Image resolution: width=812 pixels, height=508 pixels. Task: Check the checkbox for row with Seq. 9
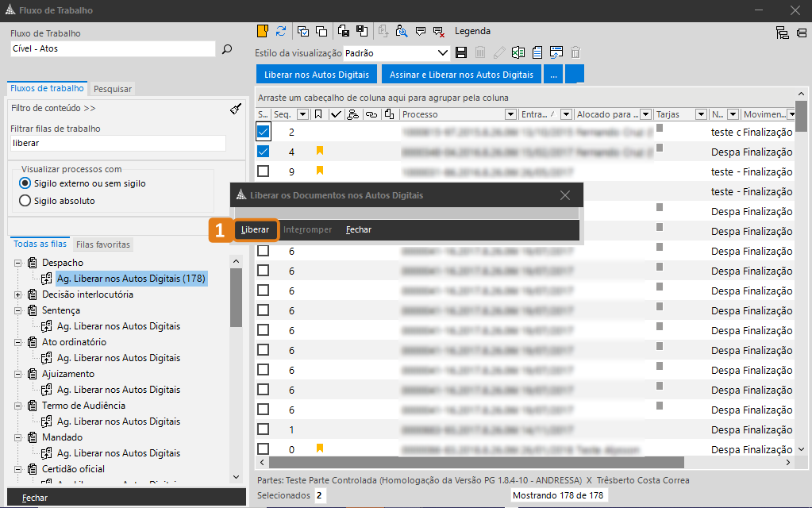[x=264, y=171]
